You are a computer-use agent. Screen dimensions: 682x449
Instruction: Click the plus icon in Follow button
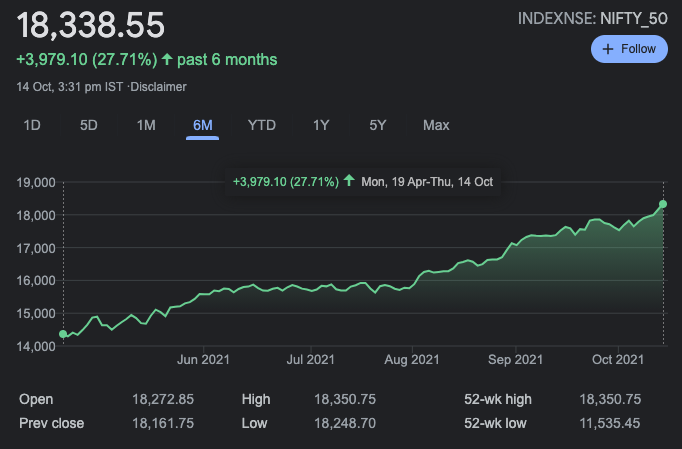(x=609, y=49)
